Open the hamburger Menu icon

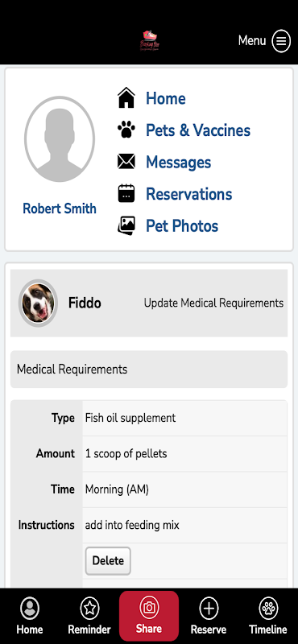coord(281,41)
